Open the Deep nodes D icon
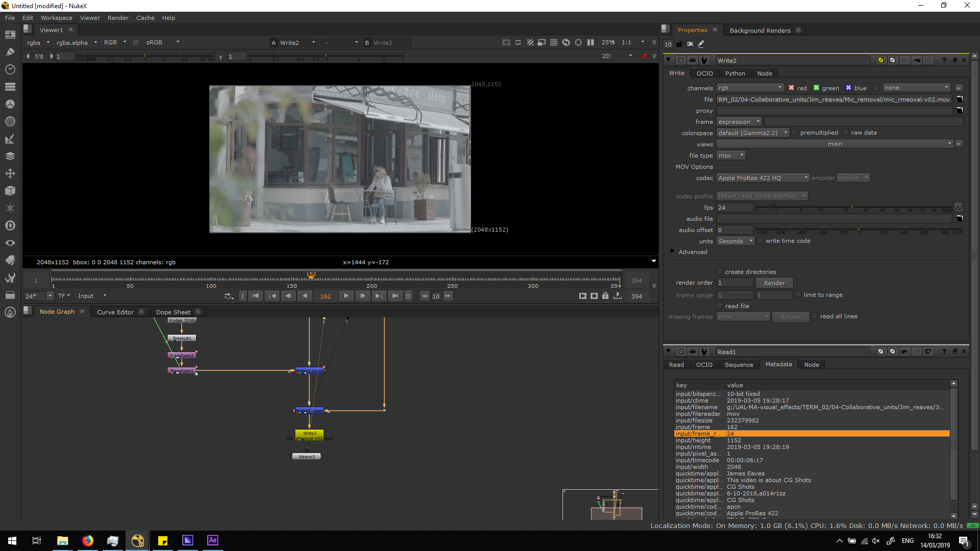Image resolution: width=980 pixels, height=551 pixels. 10,226
